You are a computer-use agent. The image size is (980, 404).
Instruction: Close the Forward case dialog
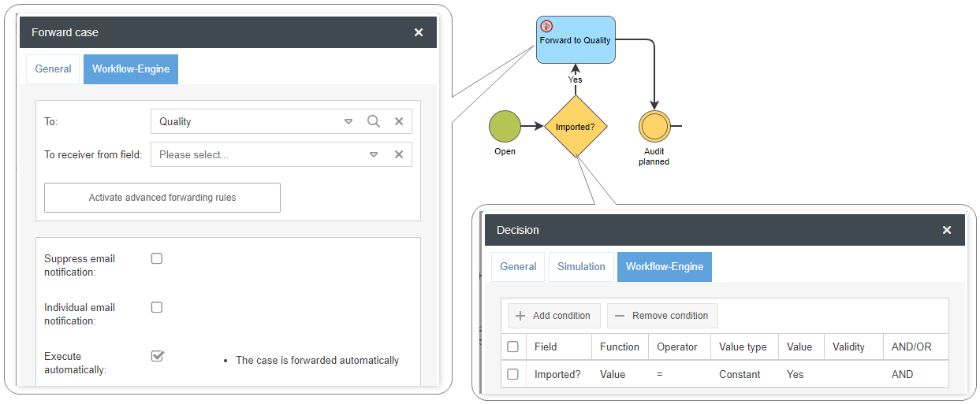(x=419, y=32)
